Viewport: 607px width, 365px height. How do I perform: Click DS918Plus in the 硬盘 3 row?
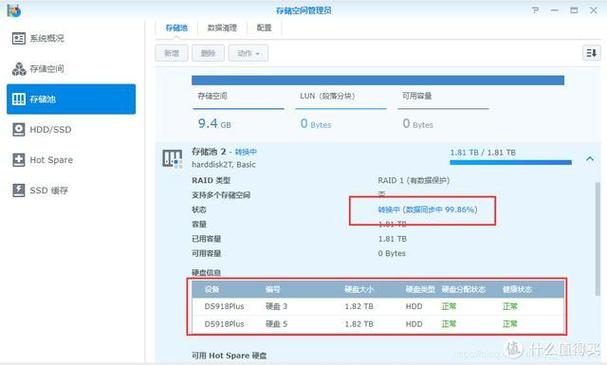(224, 307)
